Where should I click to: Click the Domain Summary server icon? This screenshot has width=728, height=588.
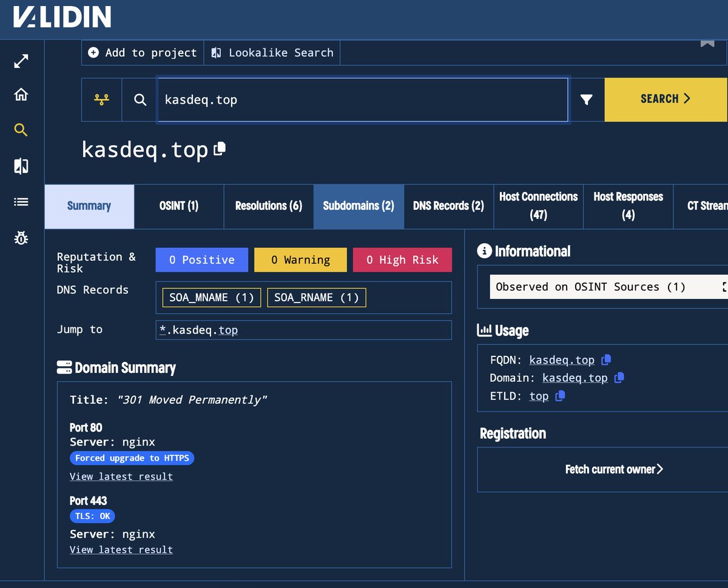(64, 367)
